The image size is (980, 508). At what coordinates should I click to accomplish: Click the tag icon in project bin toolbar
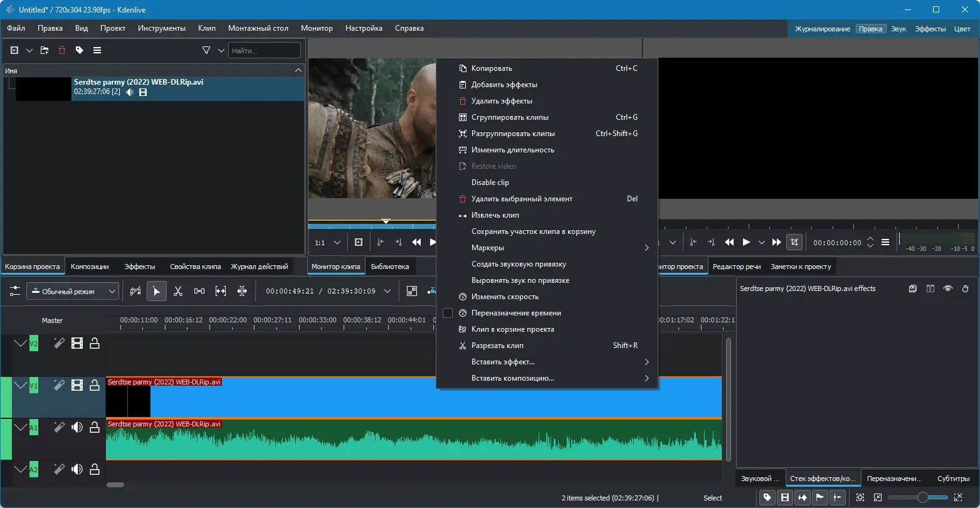80,50
